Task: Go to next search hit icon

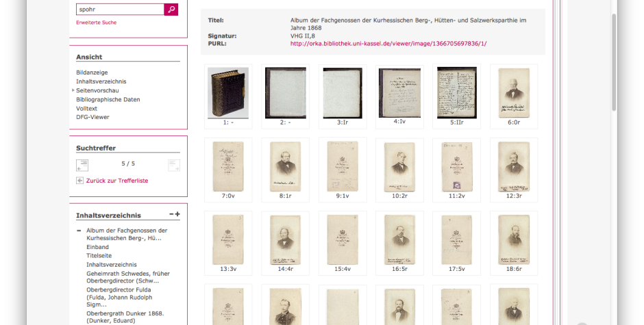Action: pyautogui.click(x=174, y=166)
